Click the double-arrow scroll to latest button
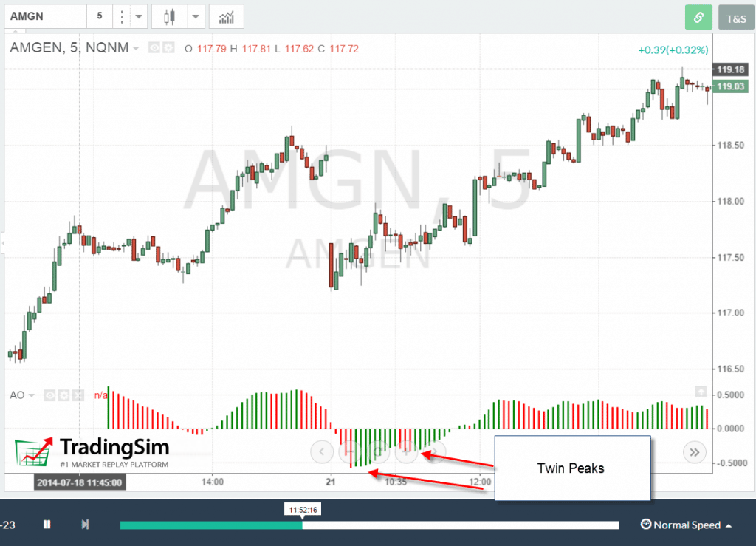The height and width of the screenshot is (546, 756). click(694, 451)
